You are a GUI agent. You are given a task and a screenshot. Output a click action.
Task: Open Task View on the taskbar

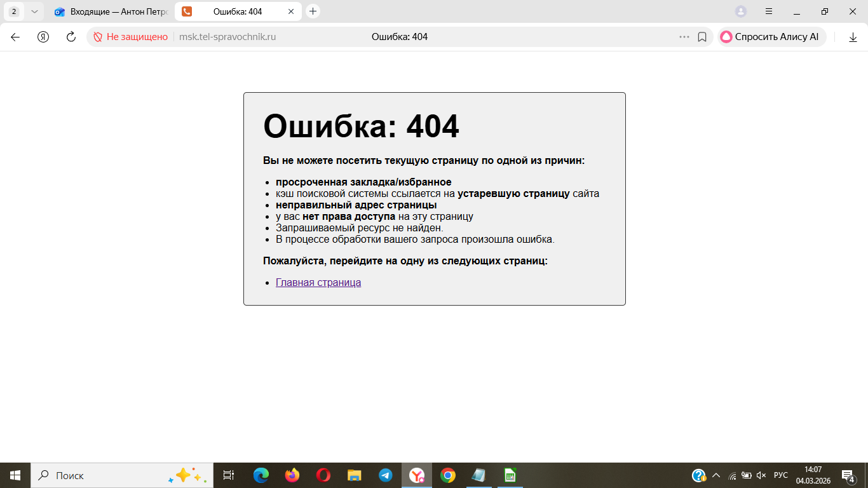point(229,475)
